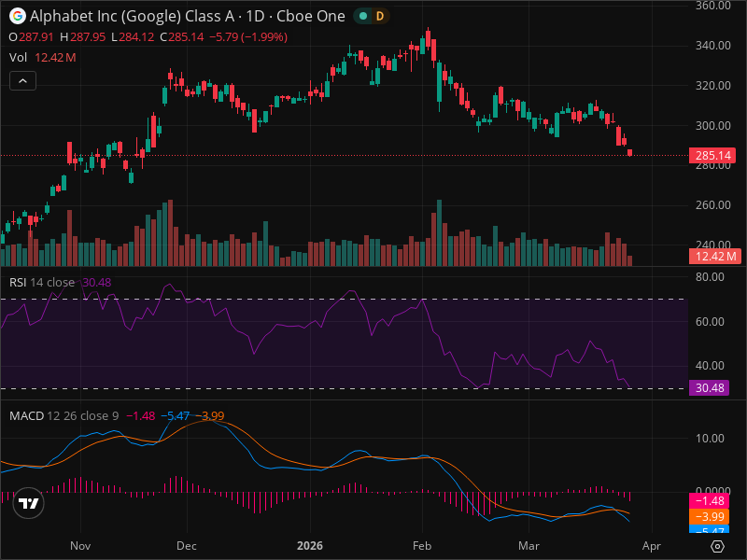Click the 300.00 price scale label

[x=712, y=126]
